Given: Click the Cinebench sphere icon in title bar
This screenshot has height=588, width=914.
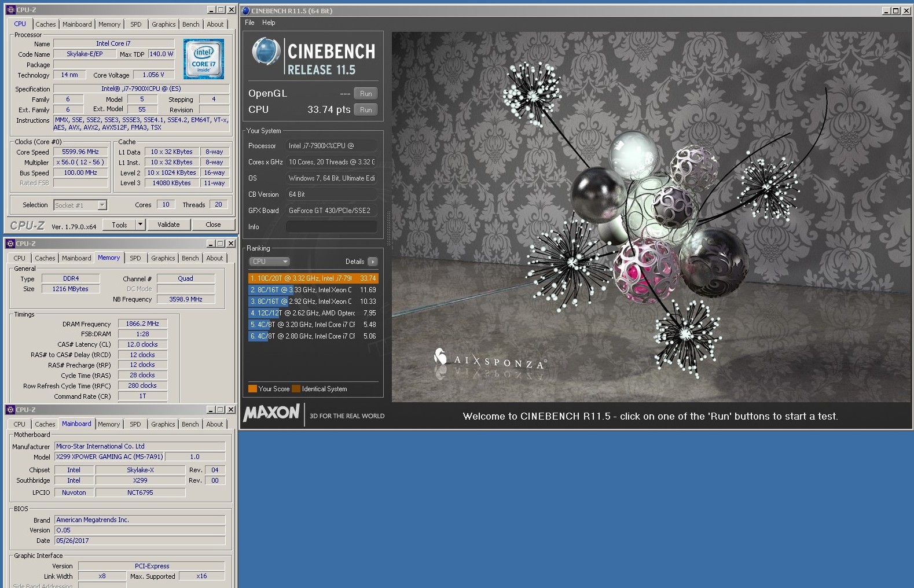Looking at the screenshot, I should [x=245, y=10].
